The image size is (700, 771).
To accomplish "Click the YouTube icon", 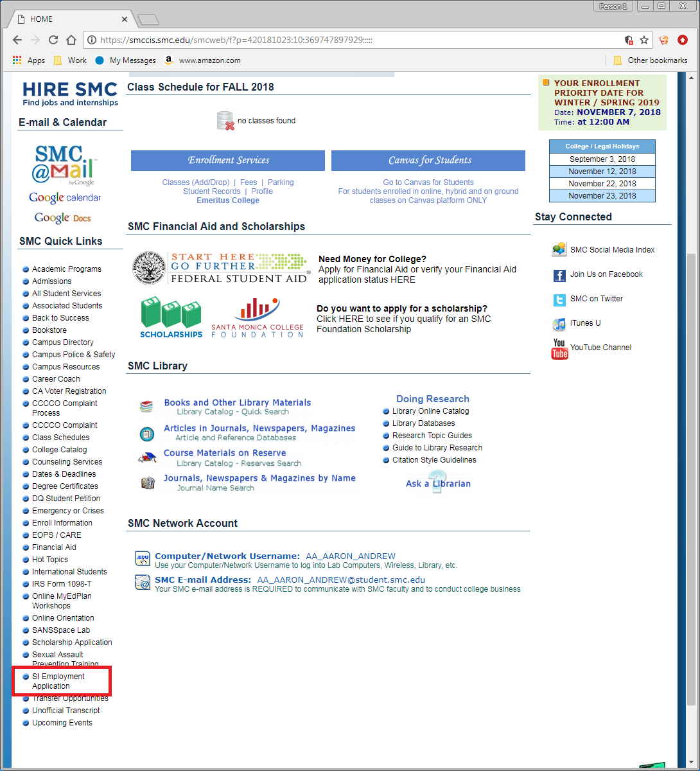I will (x=559, y=350).
